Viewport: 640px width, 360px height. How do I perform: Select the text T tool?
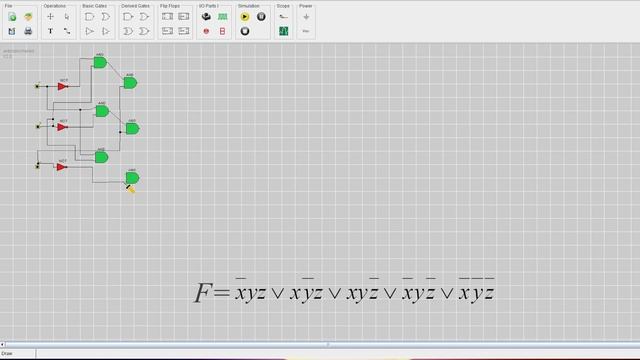tap(50, 31)
